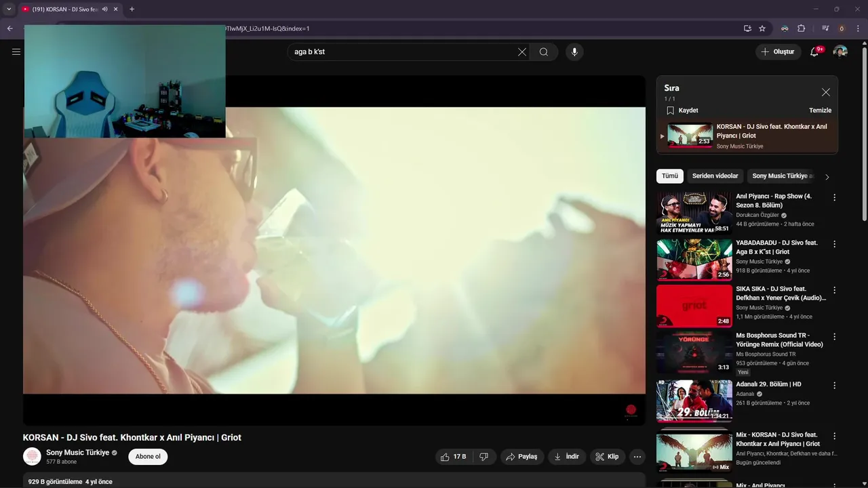Viewport: 868px width, 488px height.
Task: Close the KORSAN browser tab
Action: pyautogui.click(x=116, y=9)
